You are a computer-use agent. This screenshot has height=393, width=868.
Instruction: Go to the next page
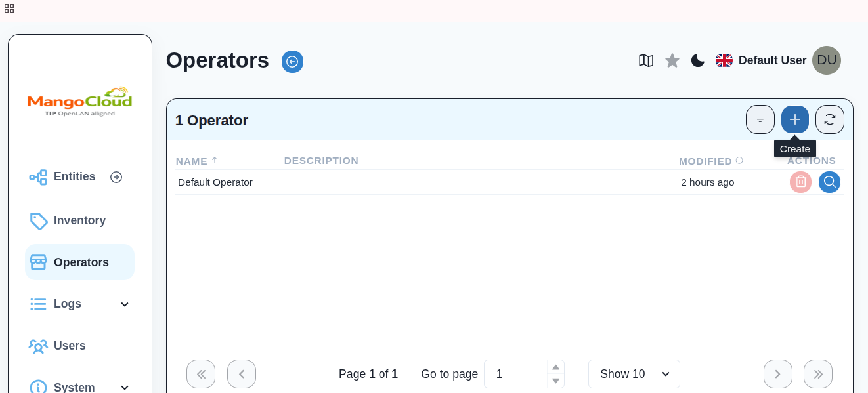777,374
